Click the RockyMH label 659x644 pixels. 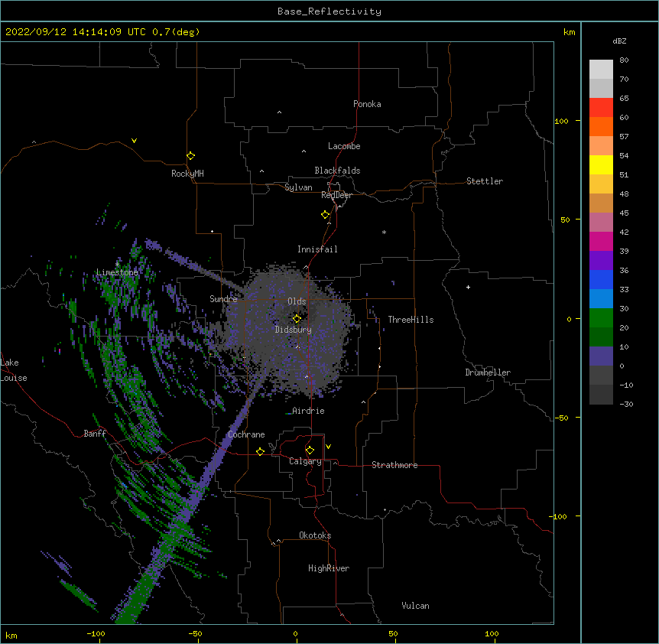[x=187, y=174]
